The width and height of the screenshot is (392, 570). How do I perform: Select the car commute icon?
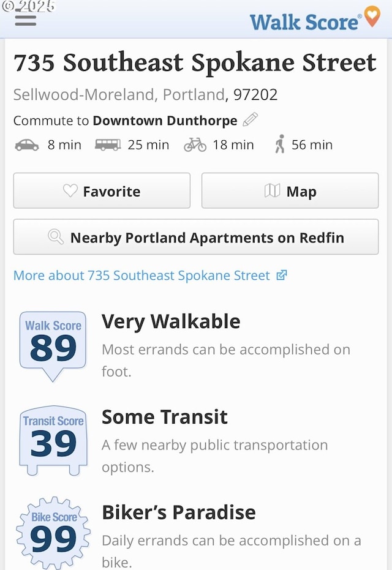27,145
